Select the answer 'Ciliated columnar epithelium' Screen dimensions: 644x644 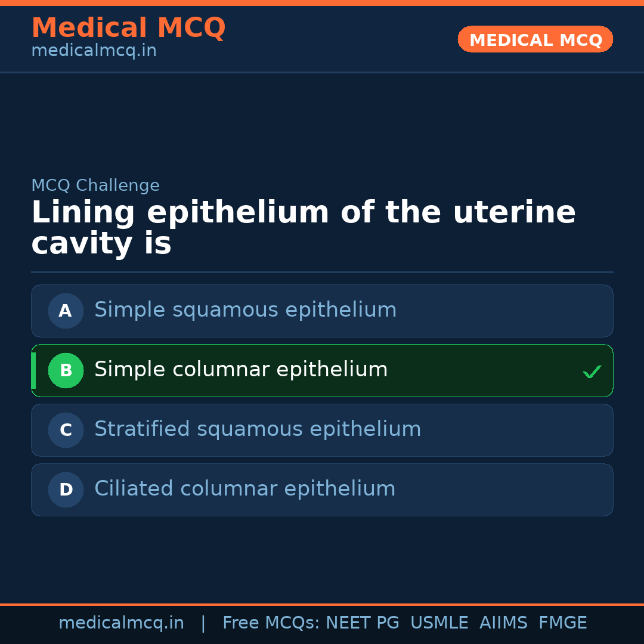point(244,489)
